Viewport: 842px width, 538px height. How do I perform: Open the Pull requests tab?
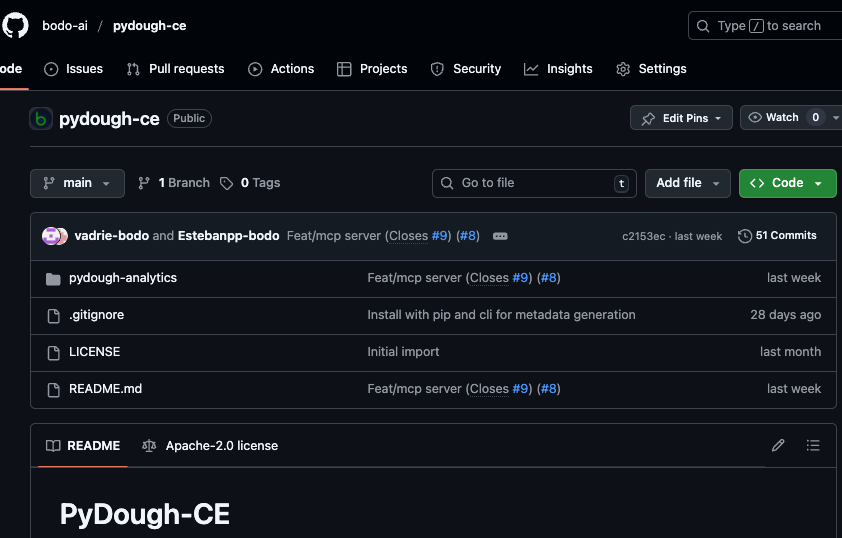(176, 69)
